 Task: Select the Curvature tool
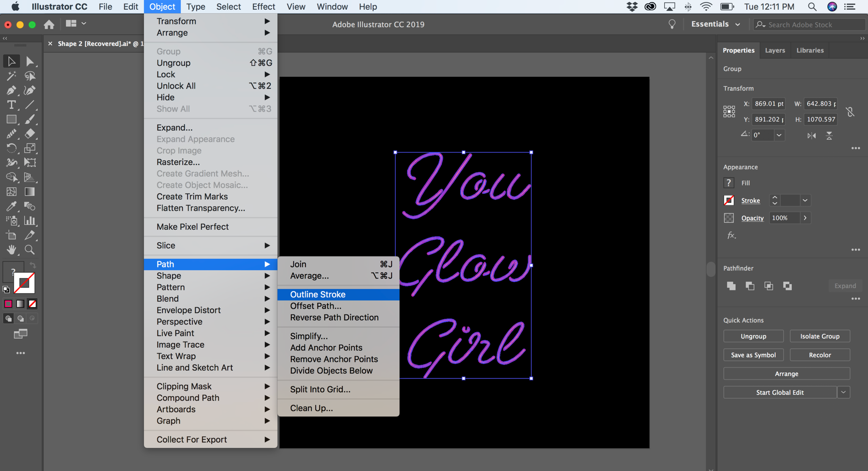[30, 90]
